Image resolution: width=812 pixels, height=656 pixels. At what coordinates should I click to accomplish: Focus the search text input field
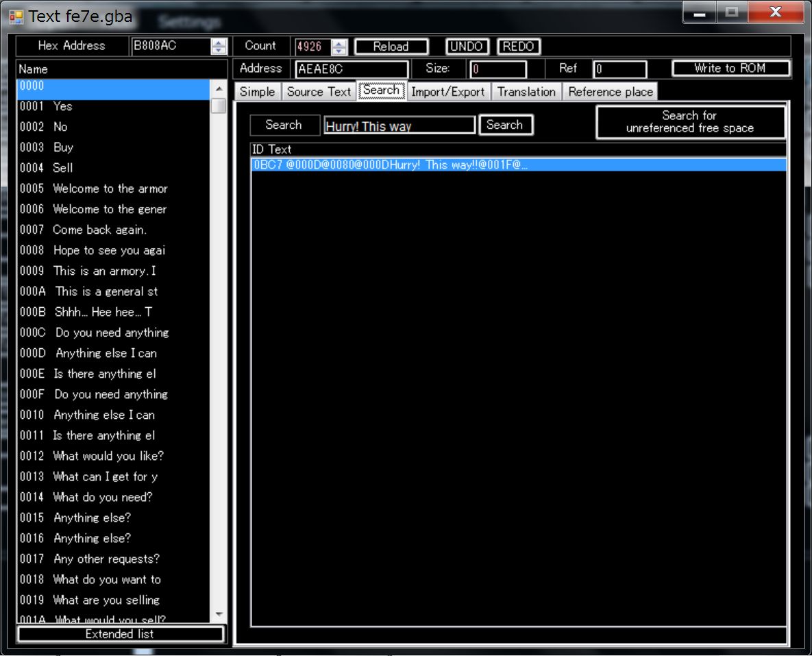(x=399, y=125)
